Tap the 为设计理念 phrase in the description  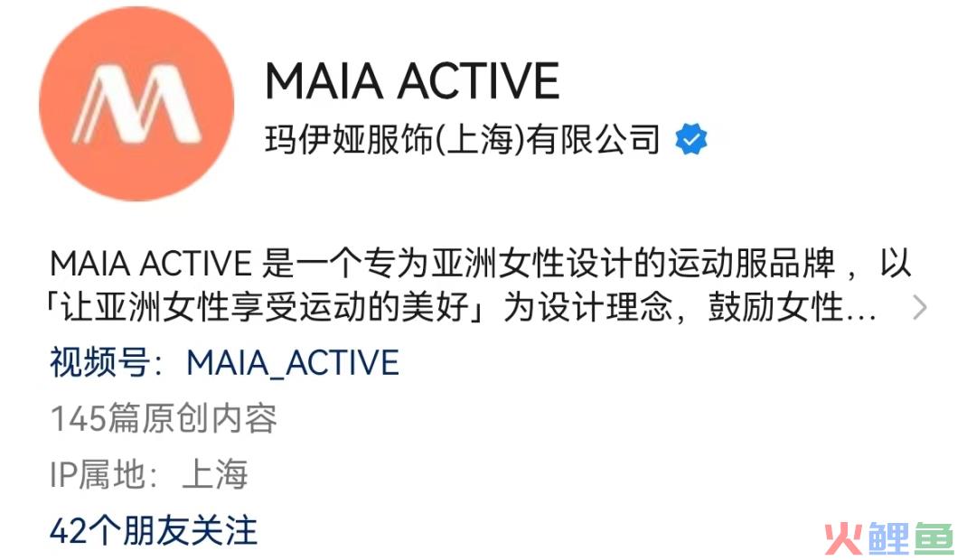tap(587, 307)
